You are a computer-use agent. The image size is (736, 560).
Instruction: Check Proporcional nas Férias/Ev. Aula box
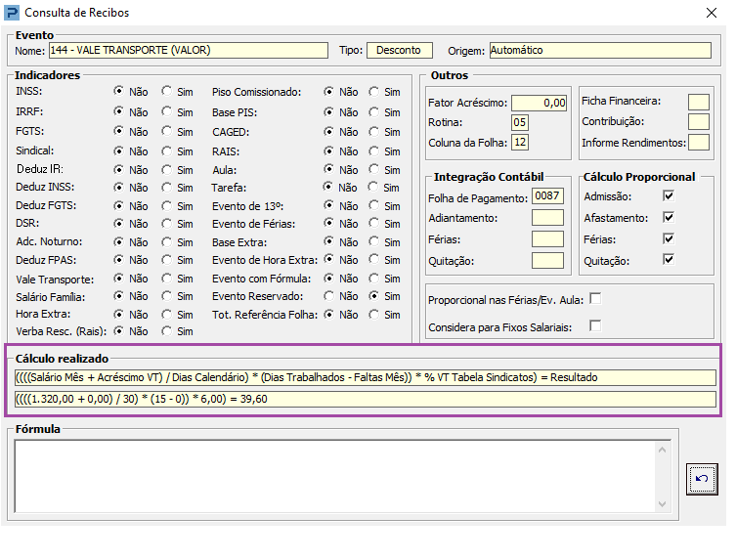click(595, 298)
